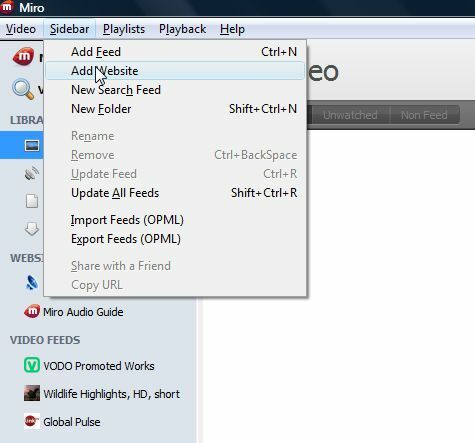The height and width of the screenshot is (443, 475).
Task: Open the Playlists menu
Action: pos(124,29)
